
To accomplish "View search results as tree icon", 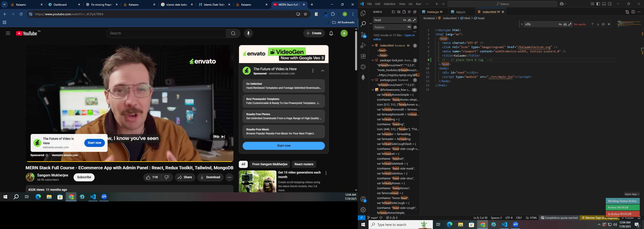I will coord(409,12).
